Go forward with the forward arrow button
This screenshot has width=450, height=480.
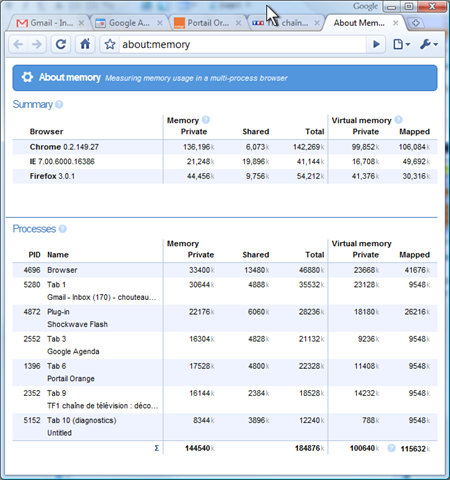pyautogui.click(x=37, y=44)
